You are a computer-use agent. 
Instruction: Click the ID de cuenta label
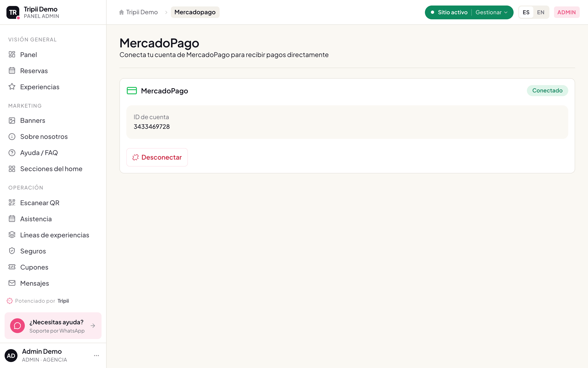(151, 117)
